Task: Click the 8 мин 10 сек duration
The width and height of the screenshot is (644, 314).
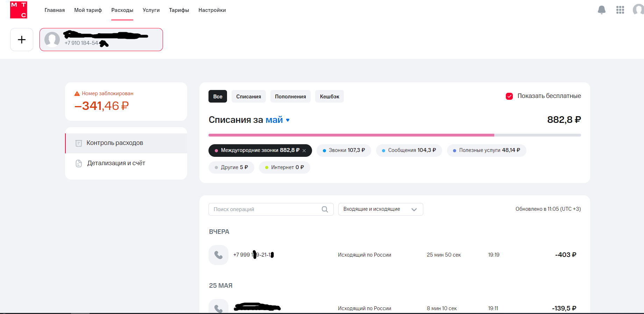Action: [x=441, y=308]
